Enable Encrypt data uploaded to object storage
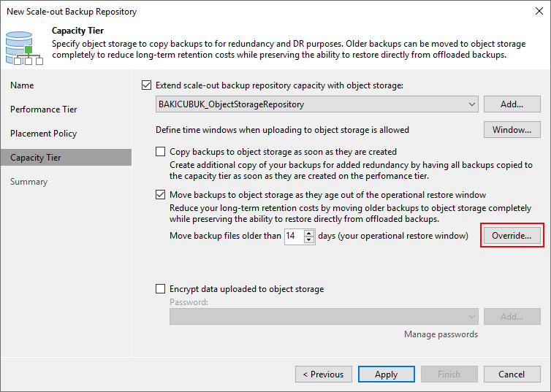 pyautogui.click(x=160, y=289)
